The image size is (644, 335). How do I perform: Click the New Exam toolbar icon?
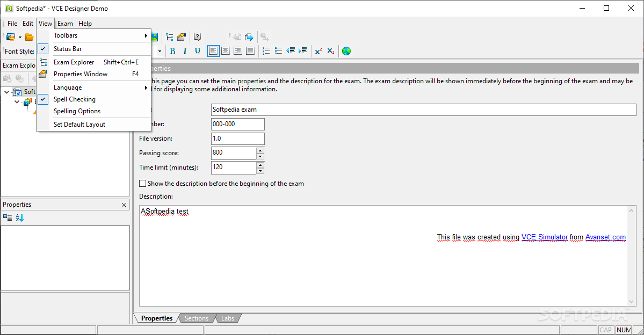pos(11,37)
